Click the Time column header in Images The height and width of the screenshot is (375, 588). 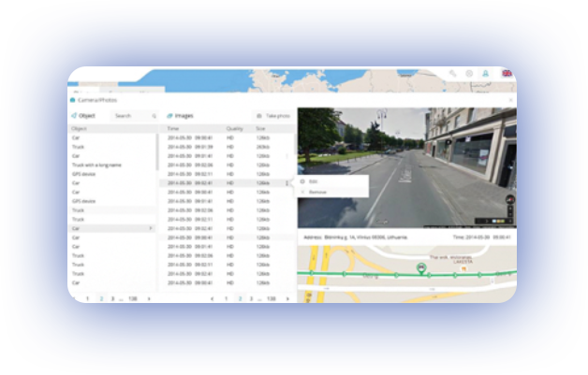[173, 128]
